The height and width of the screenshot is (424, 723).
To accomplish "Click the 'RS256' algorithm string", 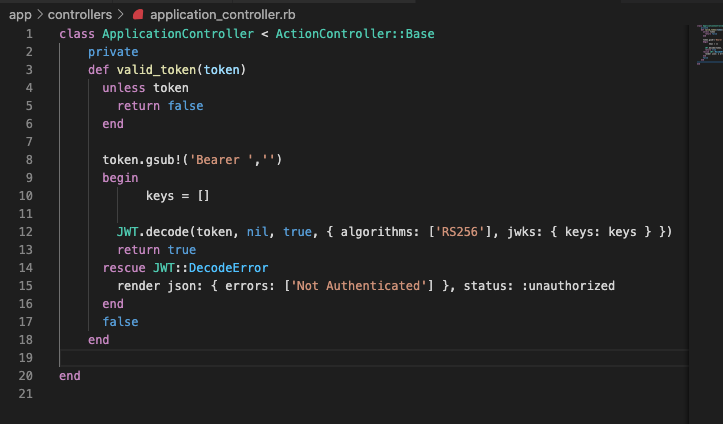I will [x=464, y=232].
